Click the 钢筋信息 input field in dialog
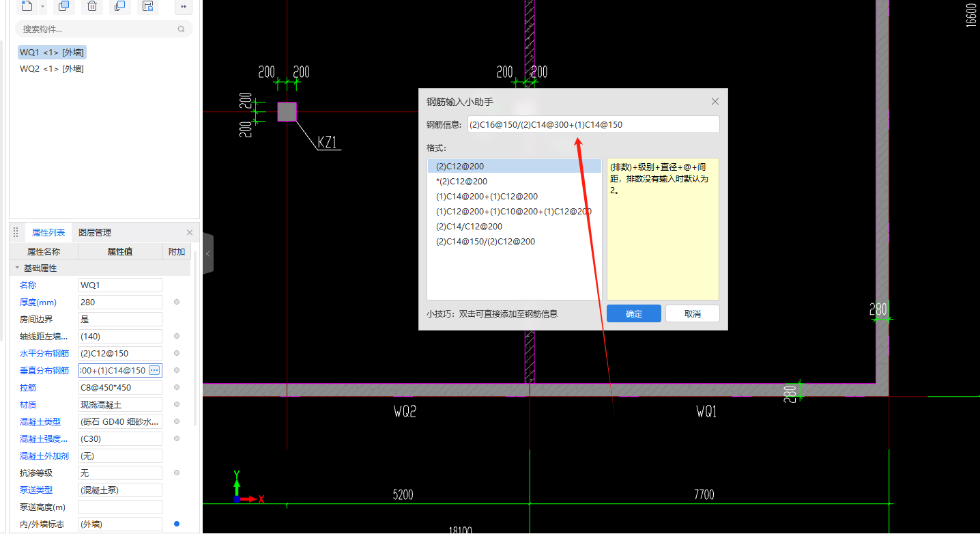980x534 pixels. tap(593, 125)
